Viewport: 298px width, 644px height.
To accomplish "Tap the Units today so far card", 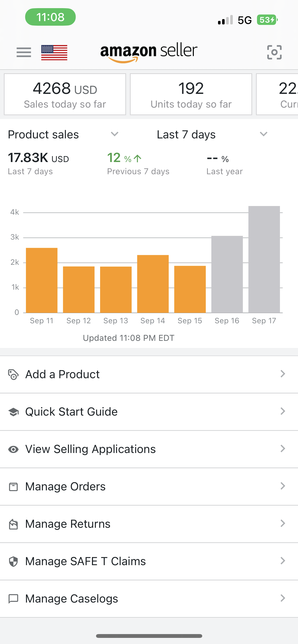I will [x=191, y=94].
